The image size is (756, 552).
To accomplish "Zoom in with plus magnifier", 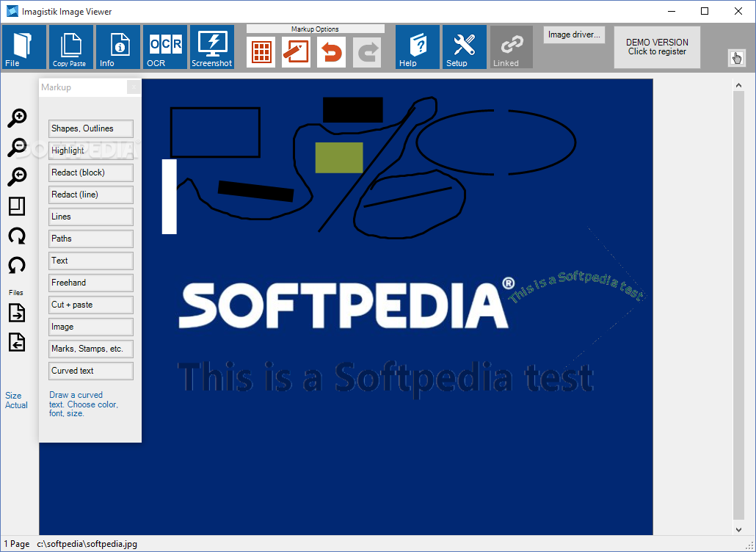I will [x=17, y=118].
